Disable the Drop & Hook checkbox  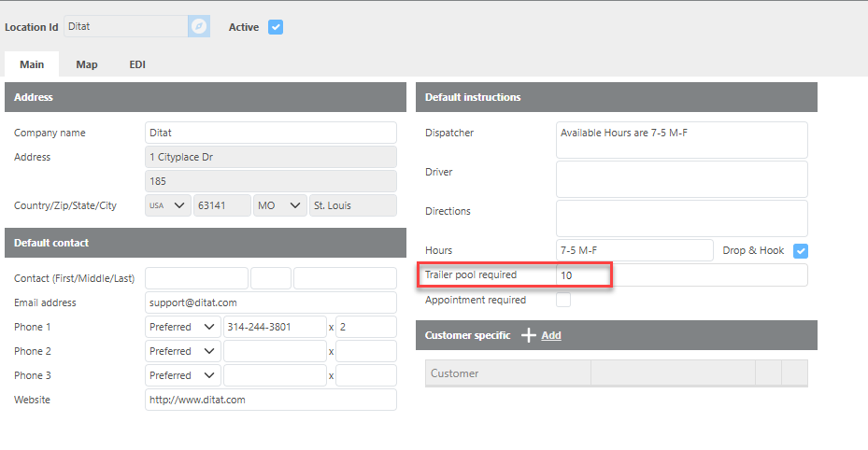(800, 251)
